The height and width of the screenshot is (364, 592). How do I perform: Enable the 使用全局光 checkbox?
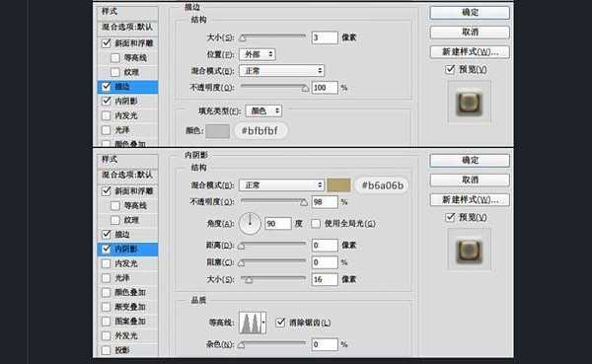point(316,224)
